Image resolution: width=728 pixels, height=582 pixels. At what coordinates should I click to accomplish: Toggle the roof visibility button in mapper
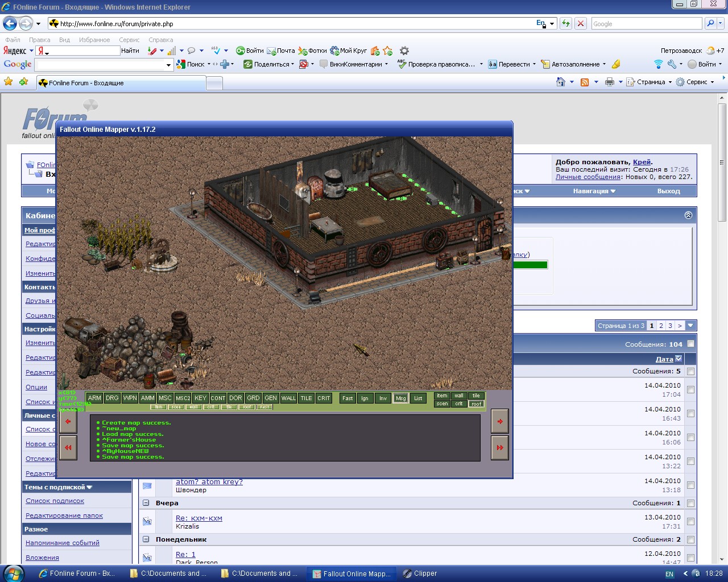[476, 404]
